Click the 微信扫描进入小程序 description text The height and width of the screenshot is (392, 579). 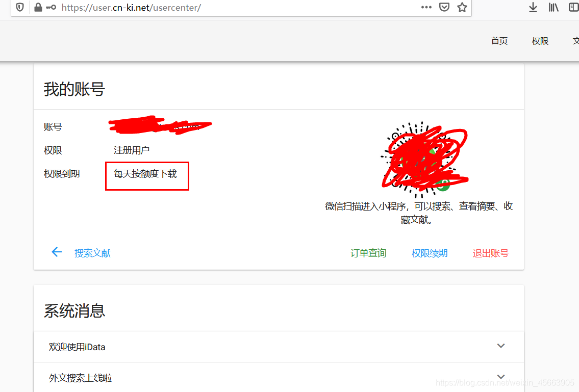tap(419, 213)
